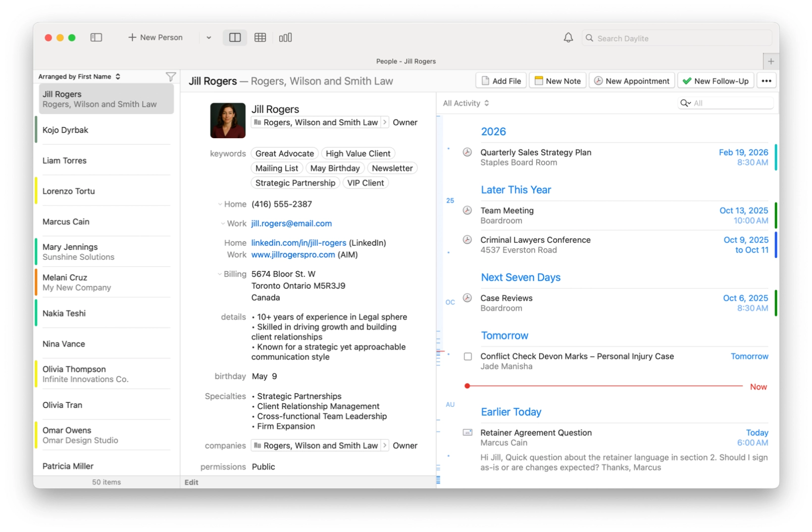Create a New Follow-Up
Screen dimensions: 812x532
click(715, 81)
